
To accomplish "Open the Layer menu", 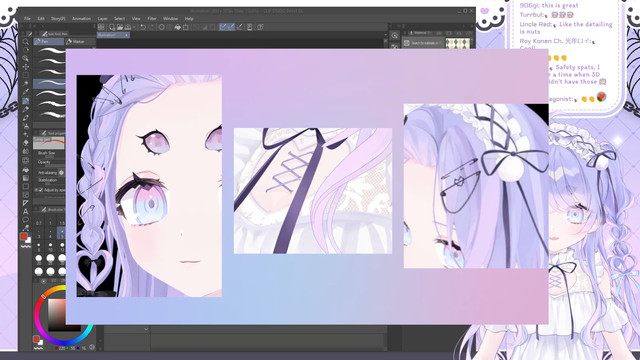I will 102,19.
